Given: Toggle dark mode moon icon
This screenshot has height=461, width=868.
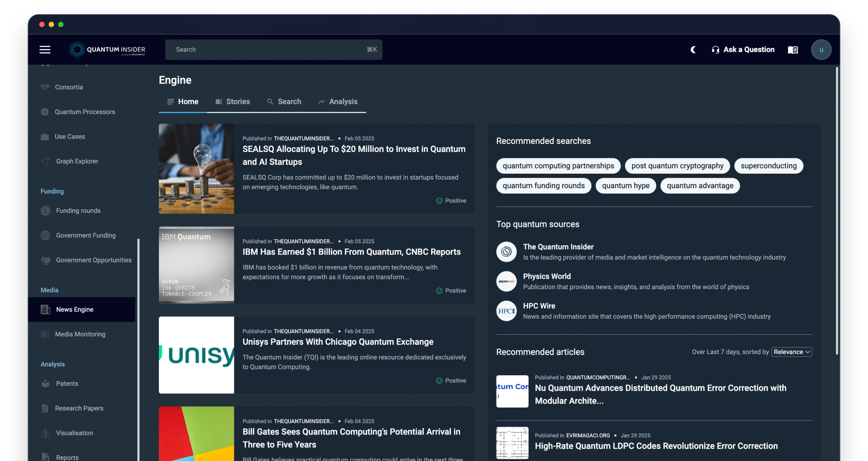Looking at the screenshot, I should click(x=693, y=50).
